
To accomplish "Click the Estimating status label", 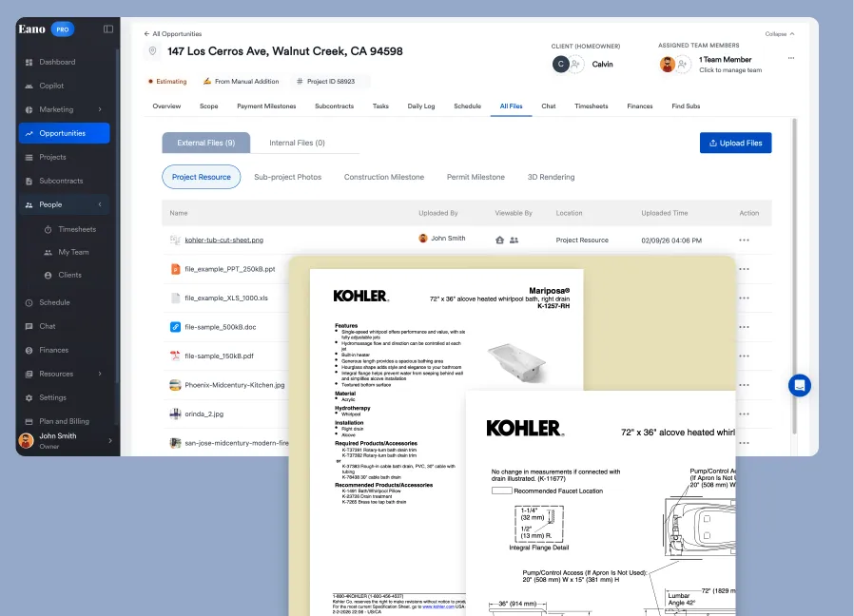I will (x=167, y=81).
